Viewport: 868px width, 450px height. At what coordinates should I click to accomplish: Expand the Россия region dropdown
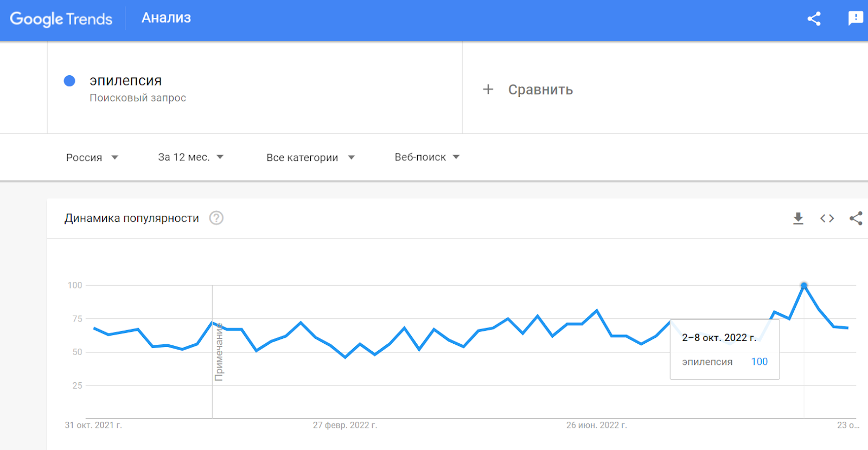click(92, 157)
